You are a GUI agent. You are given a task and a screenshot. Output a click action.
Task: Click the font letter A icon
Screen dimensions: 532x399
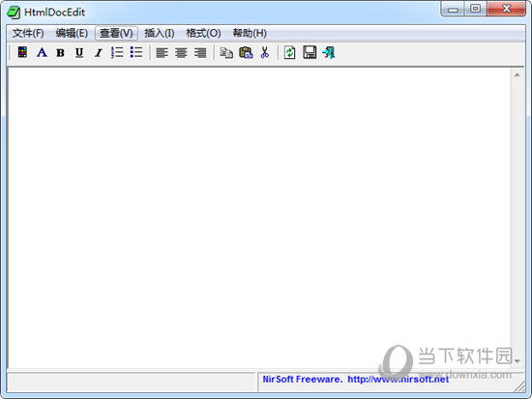coord(42,52)
